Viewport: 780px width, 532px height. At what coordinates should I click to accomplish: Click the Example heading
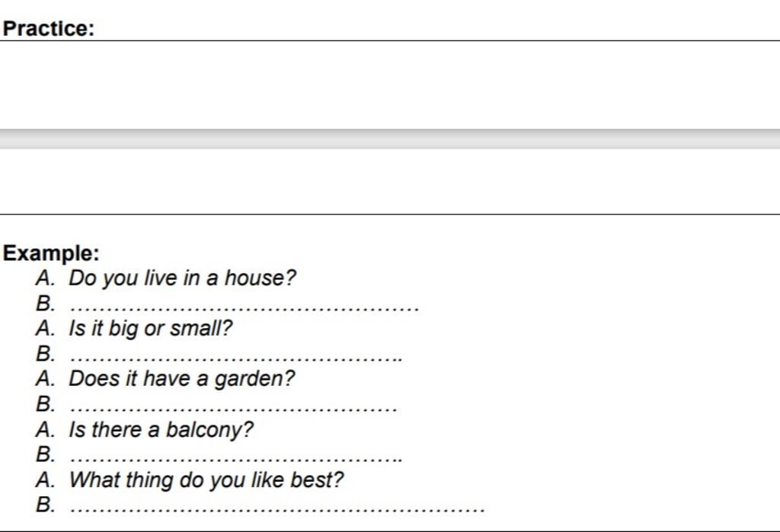point(51,253)
